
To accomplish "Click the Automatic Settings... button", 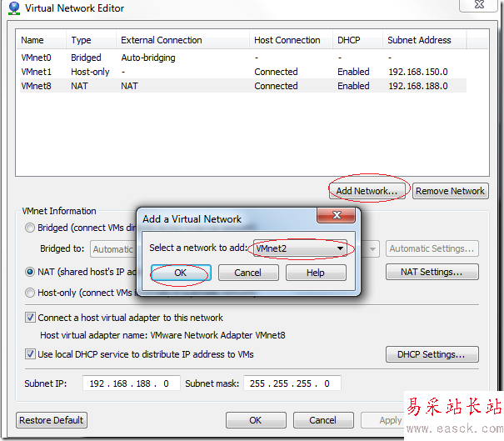I will [x=432, y=248].
